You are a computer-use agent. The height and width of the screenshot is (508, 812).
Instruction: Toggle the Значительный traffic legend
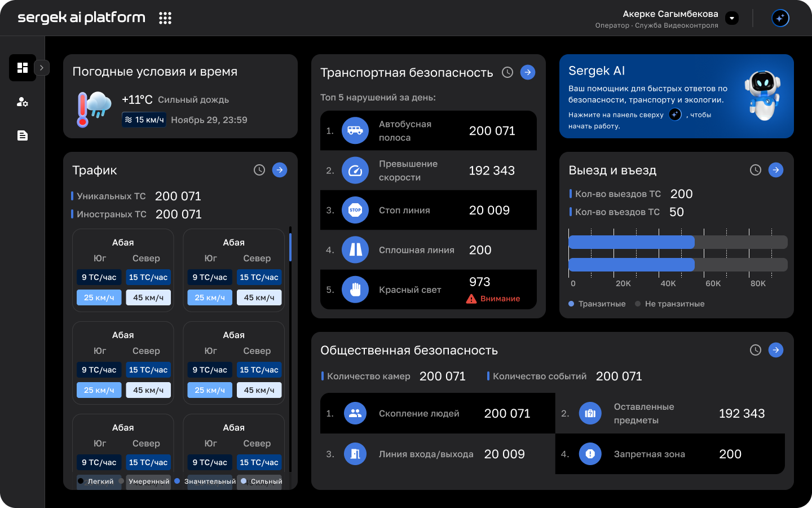(205, 481)
